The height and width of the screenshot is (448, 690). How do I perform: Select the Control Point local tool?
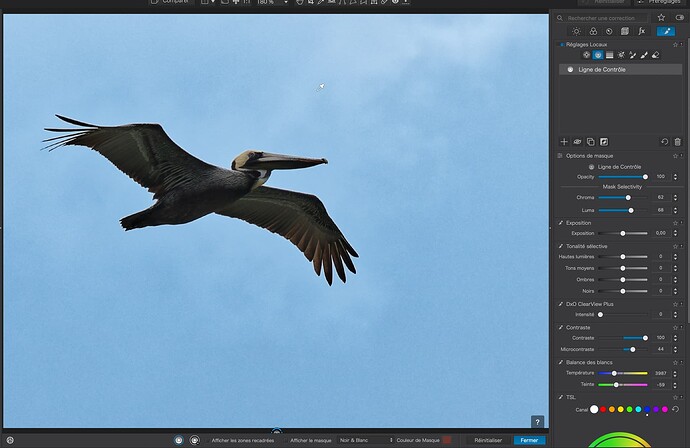point(586,55)
